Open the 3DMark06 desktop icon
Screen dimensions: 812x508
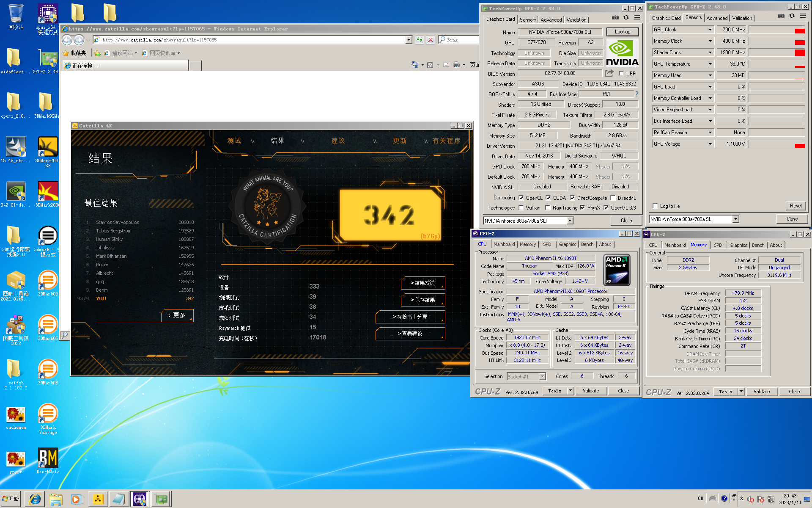click(x=48, y=372)
